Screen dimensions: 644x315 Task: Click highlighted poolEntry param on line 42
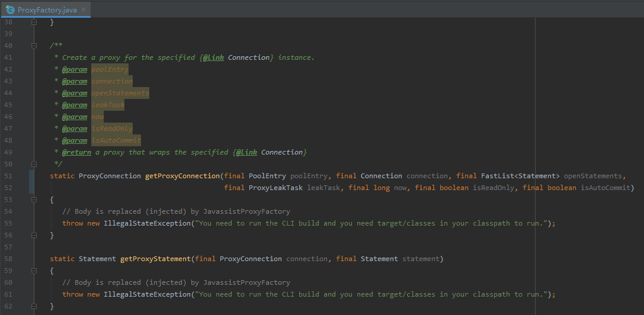[x=110, y=69]
